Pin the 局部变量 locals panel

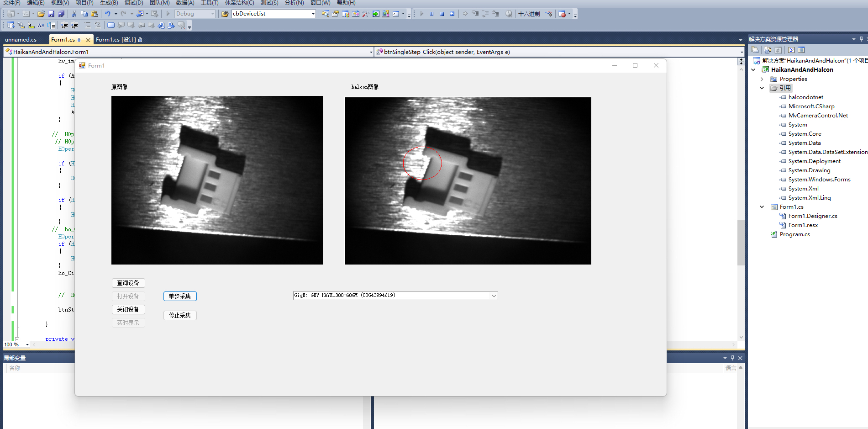[x=733, y=358]
